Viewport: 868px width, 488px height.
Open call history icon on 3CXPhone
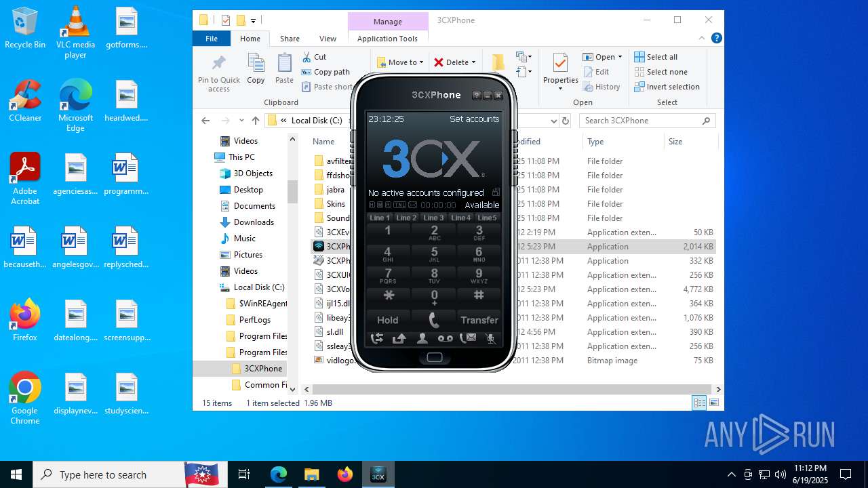[377, 338]
